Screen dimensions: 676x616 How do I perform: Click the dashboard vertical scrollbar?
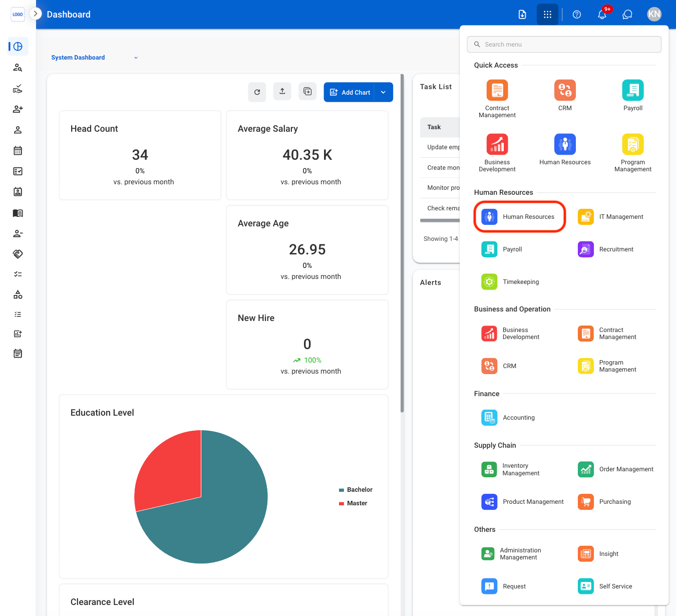point(402,243)
